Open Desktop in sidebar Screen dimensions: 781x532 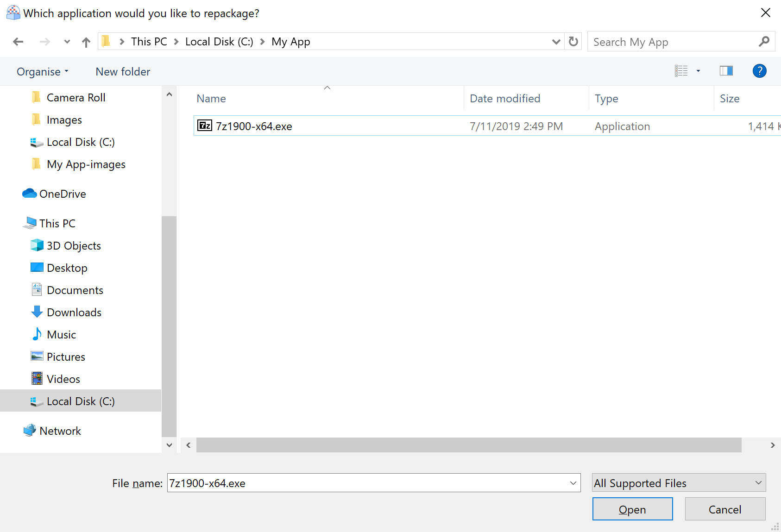coord(67,268)
